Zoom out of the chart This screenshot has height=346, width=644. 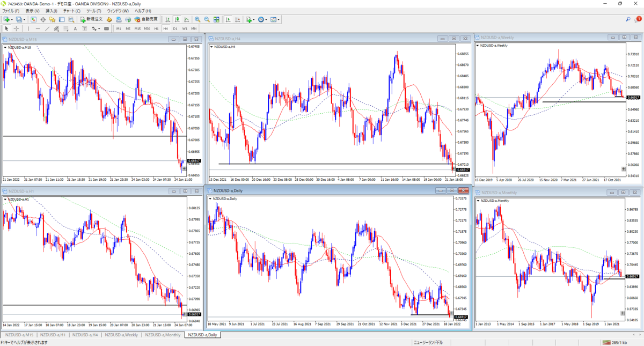pyautogui.click(x=207, y=19)
